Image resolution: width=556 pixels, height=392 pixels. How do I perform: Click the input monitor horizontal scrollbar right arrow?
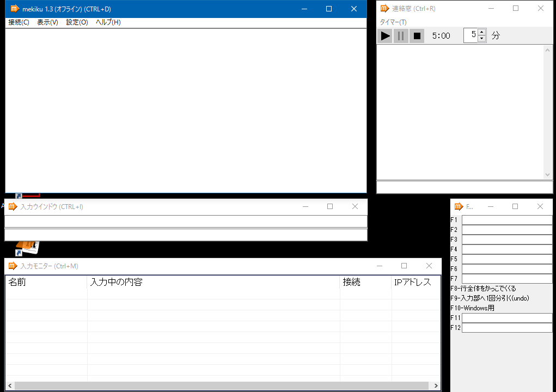(436, 385)
